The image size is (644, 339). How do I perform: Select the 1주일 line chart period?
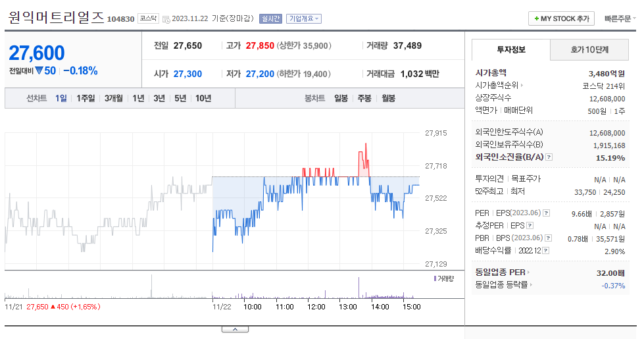point(86,98)
